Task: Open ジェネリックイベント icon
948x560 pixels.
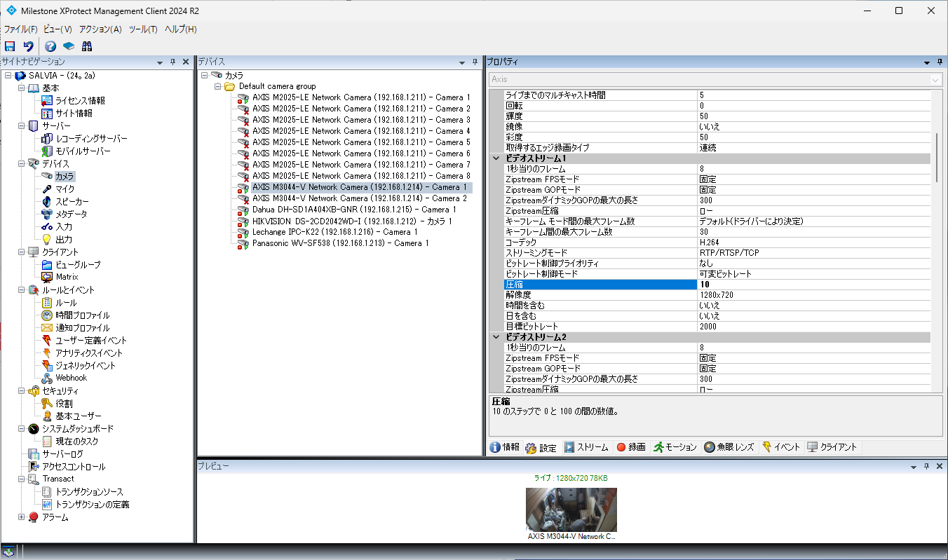Action: point(47,366)
